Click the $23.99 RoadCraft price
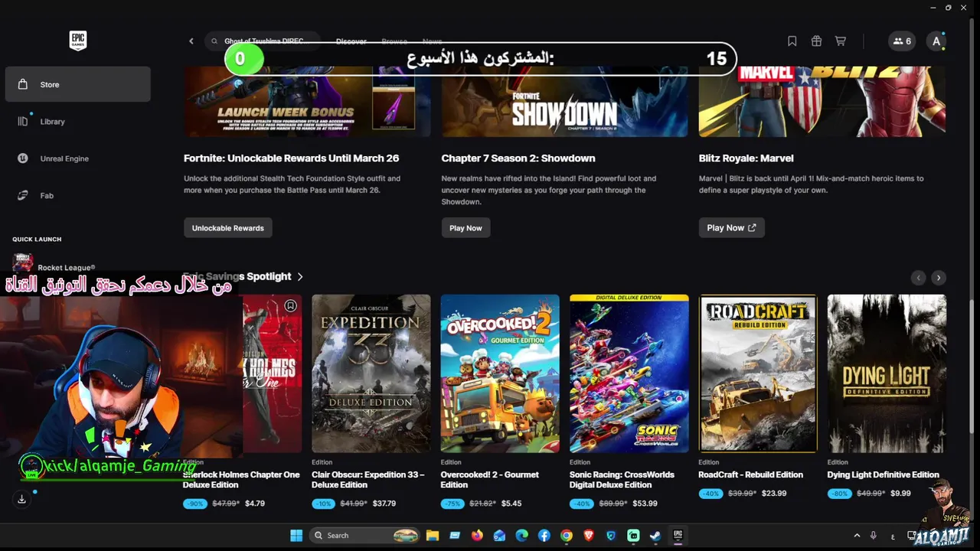This screenshot has width=980, height=551. tap(774, 494)
